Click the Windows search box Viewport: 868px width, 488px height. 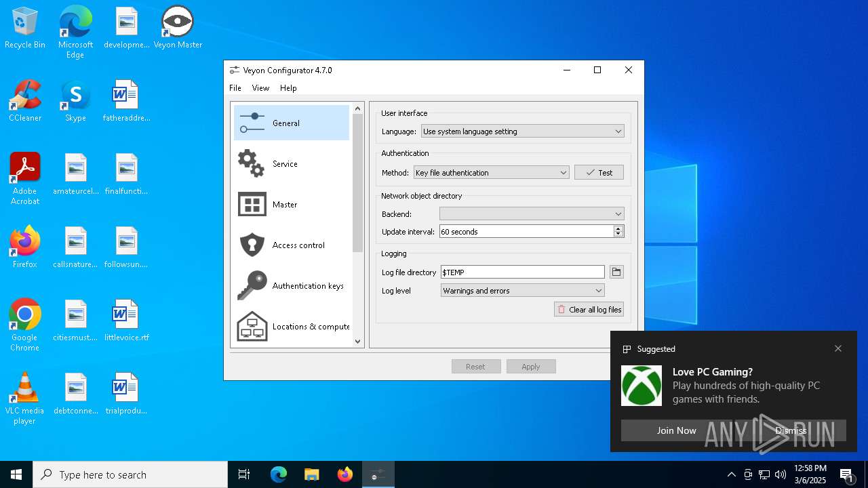click(x=130, y=474)
